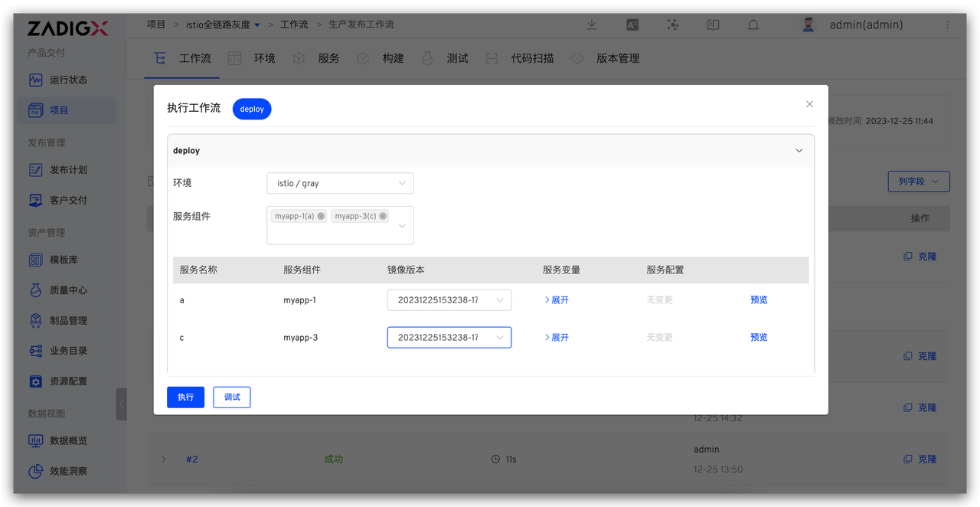The width and height of the screenshot is (980, 507).
Task: Remove the myapp-3(c) tag
Action: (383, 217)
